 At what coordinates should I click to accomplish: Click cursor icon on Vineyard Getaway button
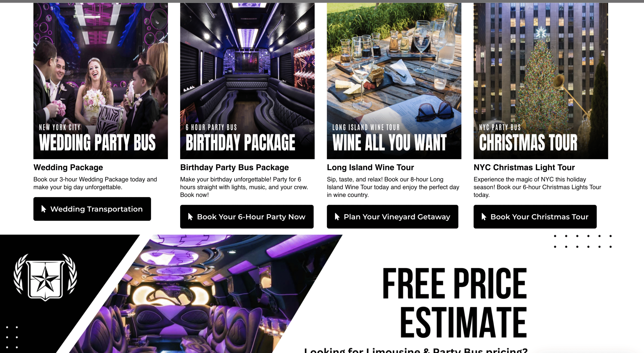point(337,217)
